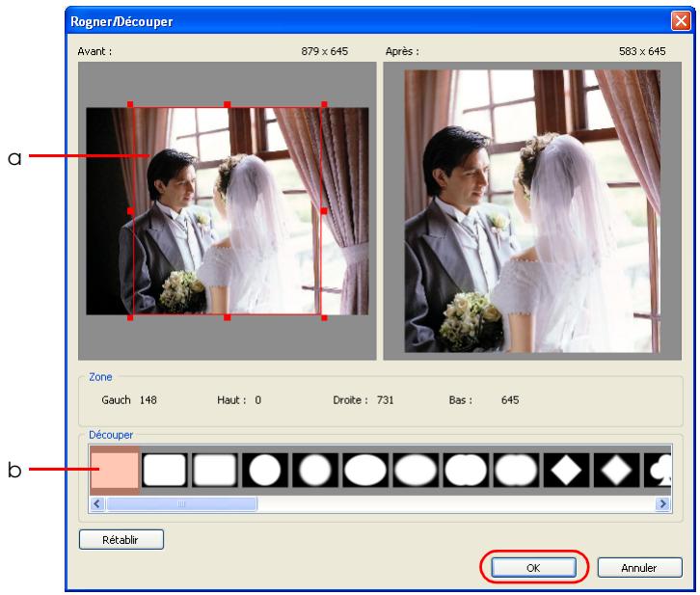Choose the blurred double-lobed oval cutout shape
The height and width of the screenshot is (595, 700).
click(x=516, y=470)
